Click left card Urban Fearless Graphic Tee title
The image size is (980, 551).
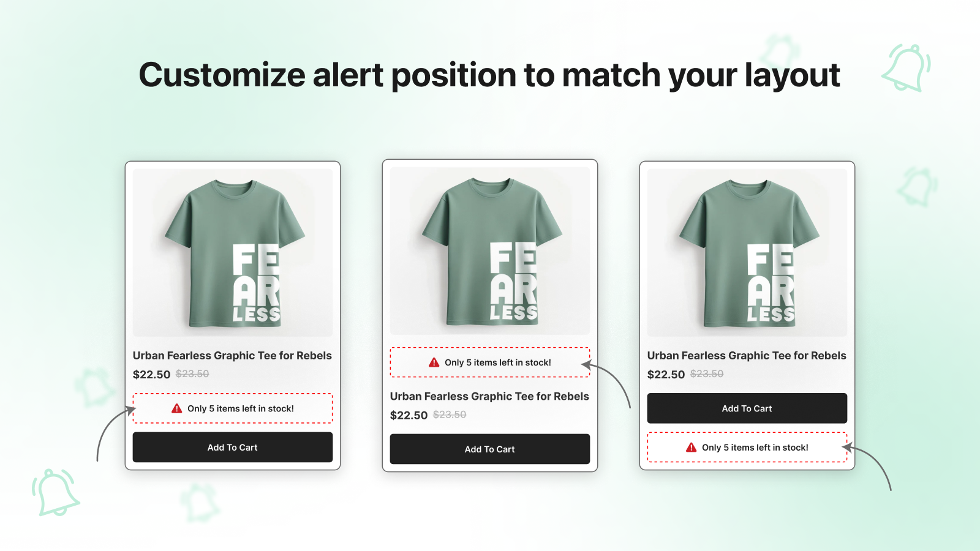tap(232, 356)
